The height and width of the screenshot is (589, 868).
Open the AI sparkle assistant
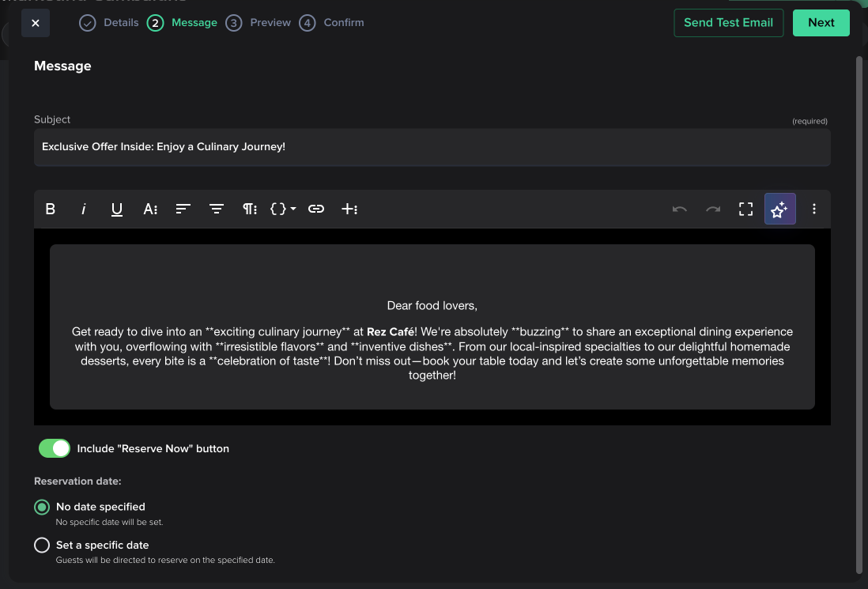779,210
